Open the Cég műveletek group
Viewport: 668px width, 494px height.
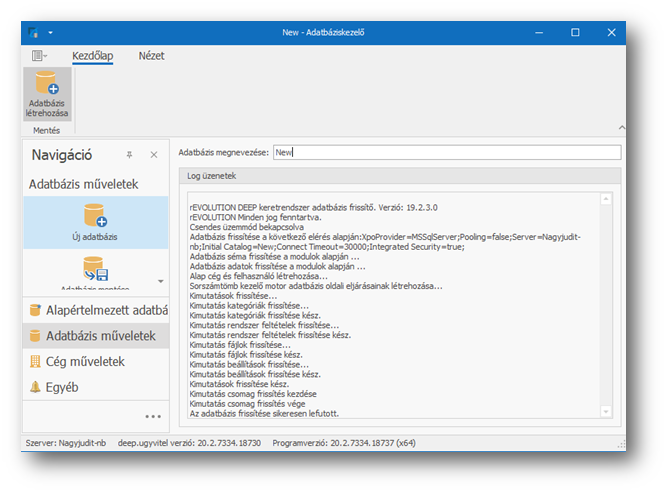[94, 361]
